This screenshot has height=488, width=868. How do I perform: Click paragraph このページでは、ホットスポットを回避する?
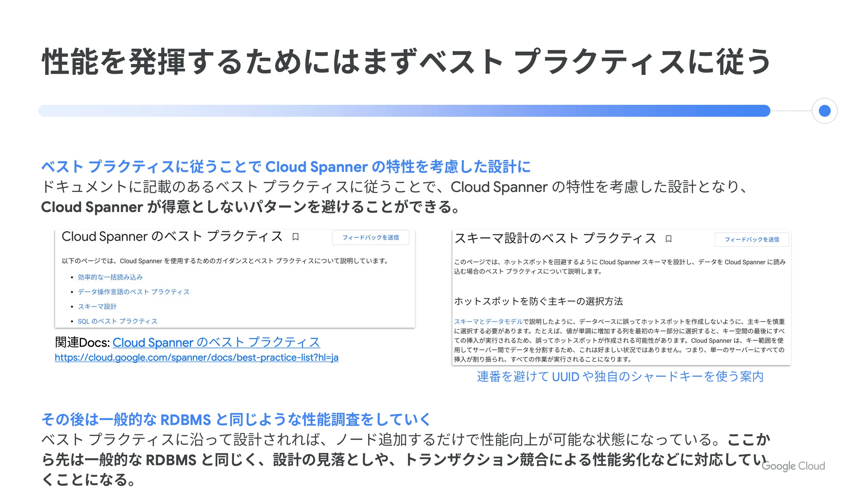[x=620, y=267]
